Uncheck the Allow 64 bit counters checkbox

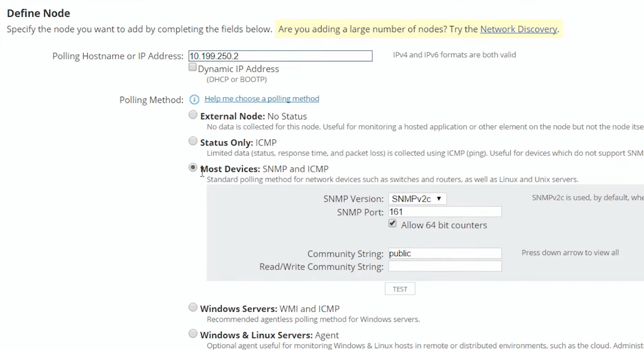click(393, 223)
